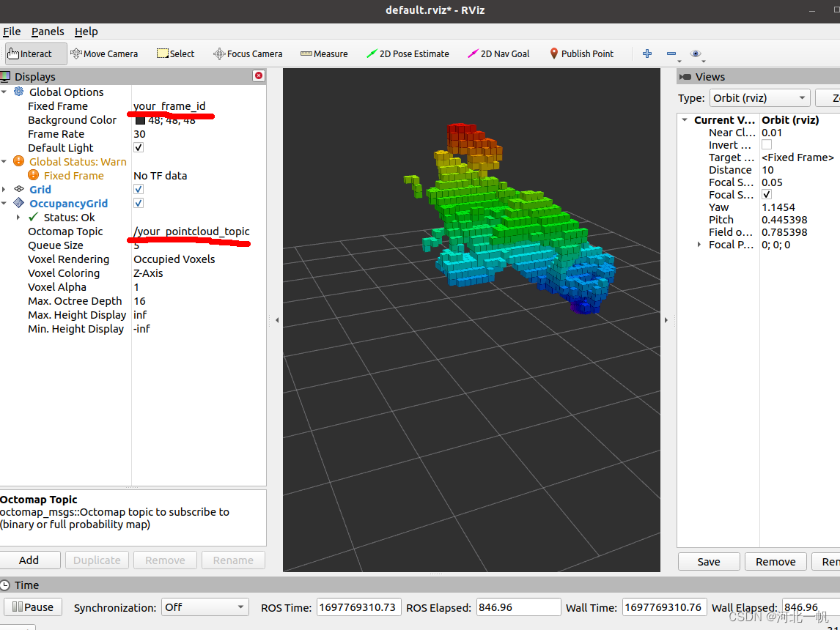The image size is (840, 630).
Task: Disable the Grid display checkbox
Action: click(139, 190)
